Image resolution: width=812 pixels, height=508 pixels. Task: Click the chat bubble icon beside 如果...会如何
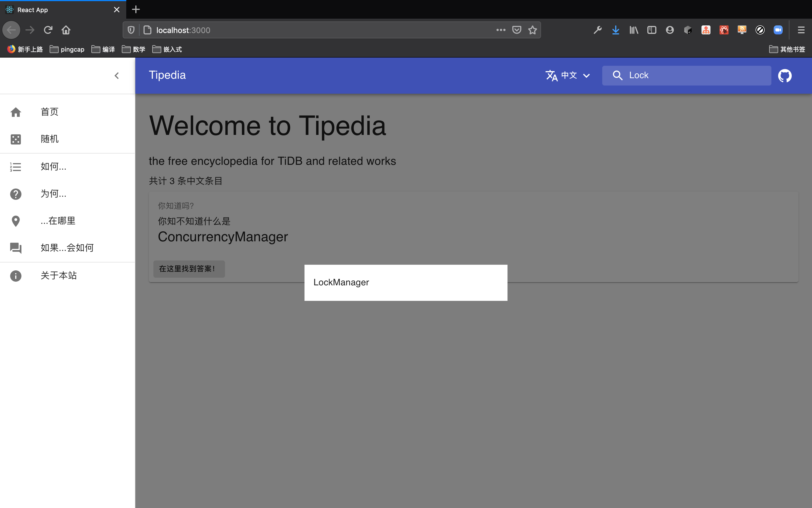16,248
